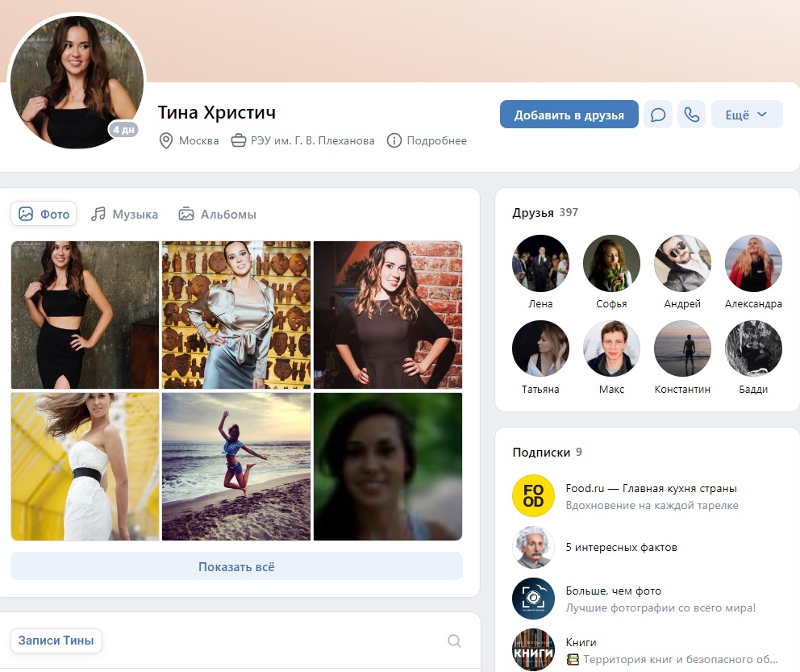Open friend Андрей's avatar
Viewport: 800px width, 672px height.
click(682, 263)
